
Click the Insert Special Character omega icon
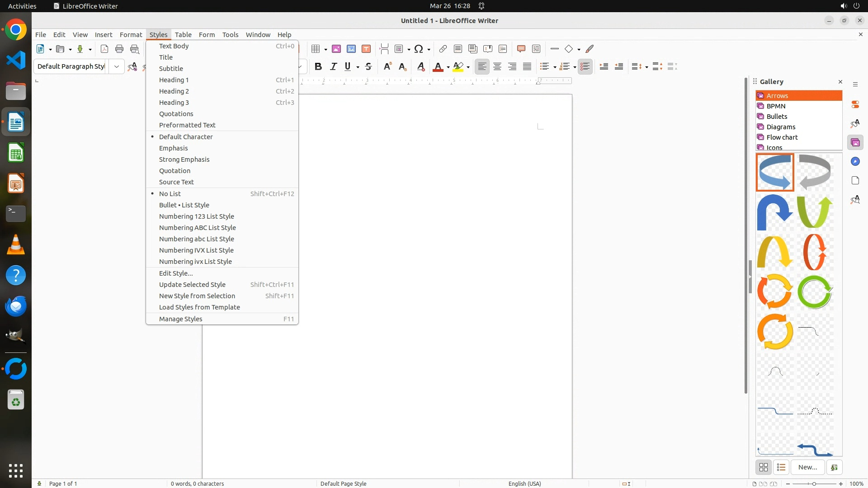click(x=419, y=49)
